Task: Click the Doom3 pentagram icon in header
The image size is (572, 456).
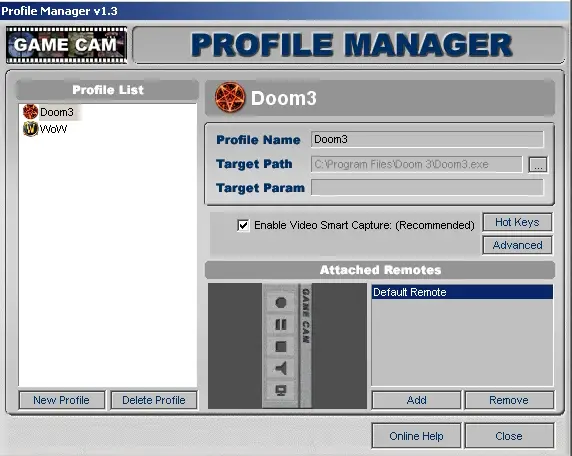Action: [x=230, y=97]
